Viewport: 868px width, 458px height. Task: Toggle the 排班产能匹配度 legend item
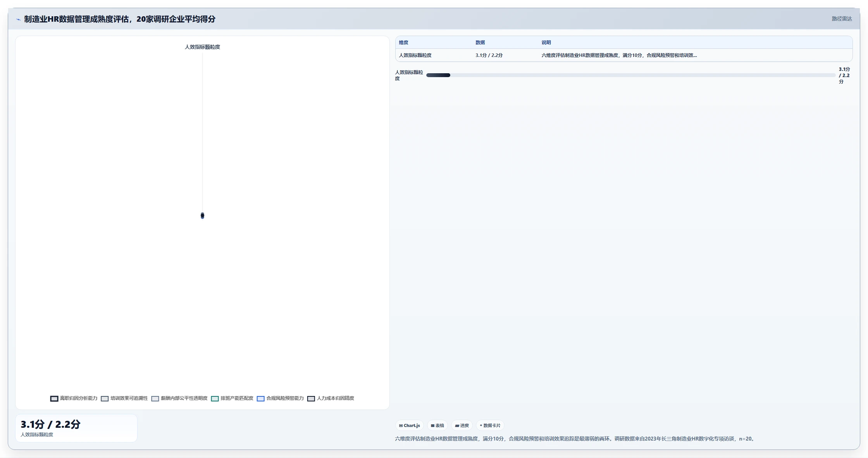pyautogui.click(x=232, y=398)
